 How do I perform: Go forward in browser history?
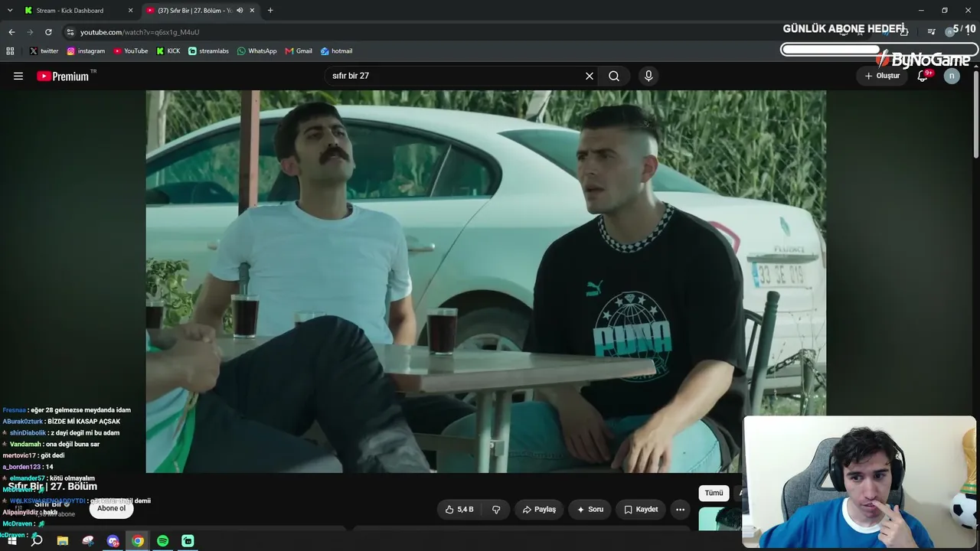(x=30, y=32)
